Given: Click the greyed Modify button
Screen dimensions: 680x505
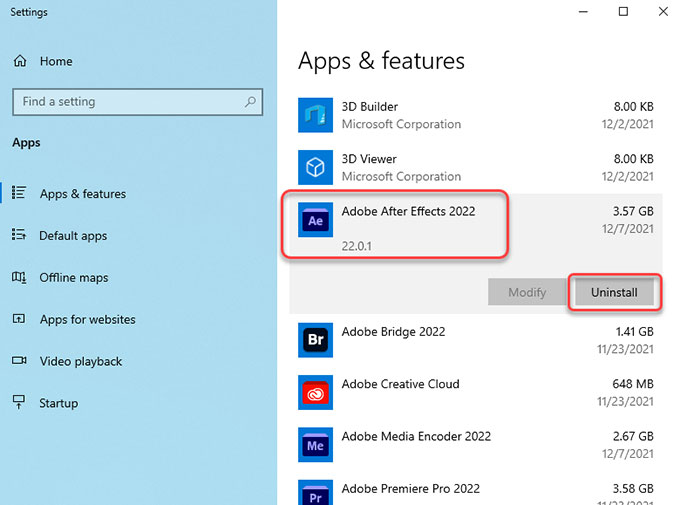Looking at the screenshot, I should coord(527,292).
